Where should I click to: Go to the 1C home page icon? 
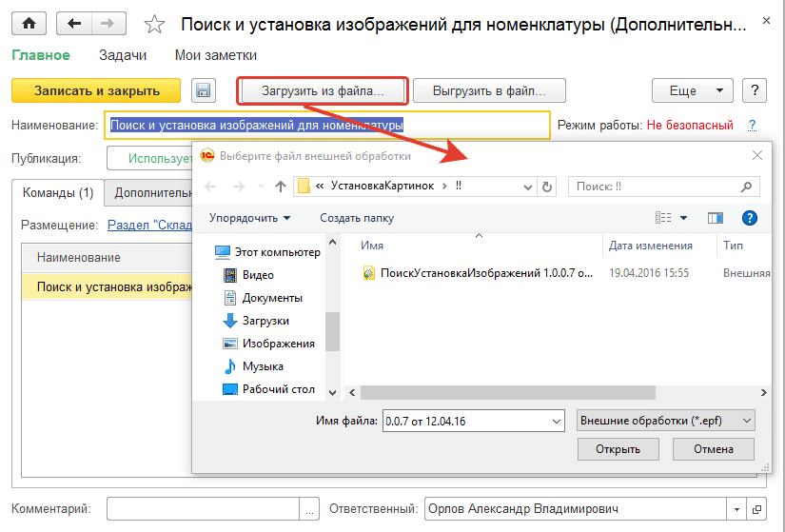point(29,24)
